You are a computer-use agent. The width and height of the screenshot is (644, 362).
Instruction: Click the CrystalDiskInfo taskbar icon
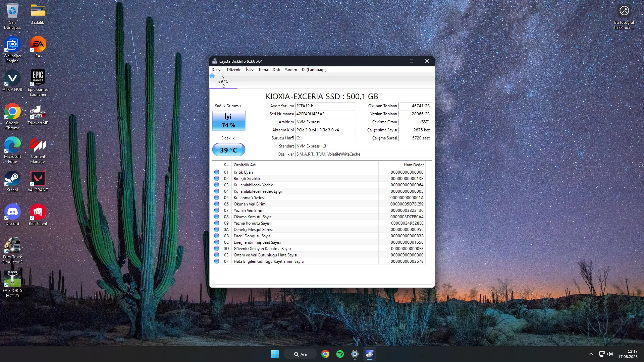(369, 354)
